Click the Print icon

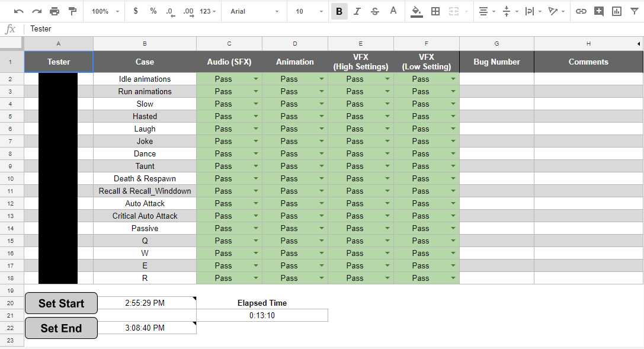click(55, 11)
